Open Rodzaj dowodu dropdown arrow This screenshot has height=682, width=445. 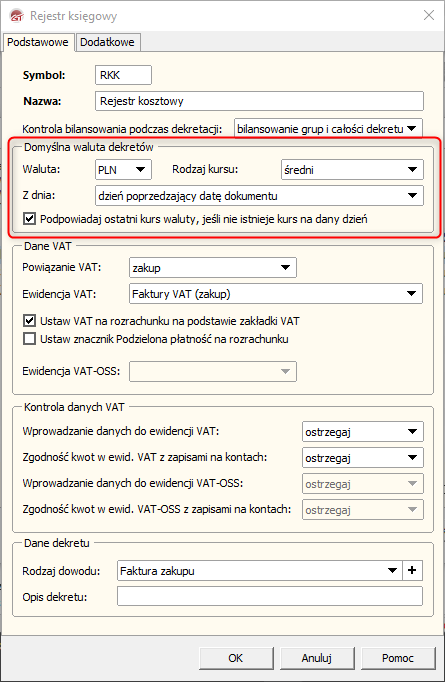(x=392, y=570)
